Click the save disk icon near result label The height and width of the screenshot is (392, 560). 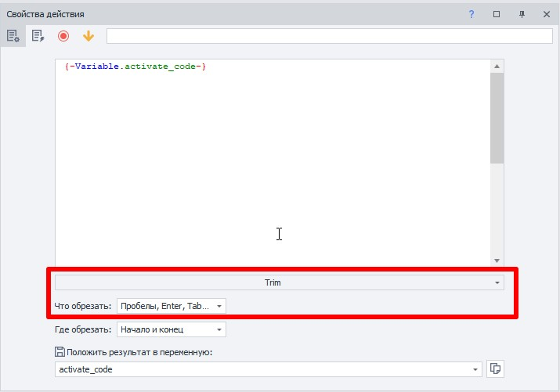(x=60, y=351)
